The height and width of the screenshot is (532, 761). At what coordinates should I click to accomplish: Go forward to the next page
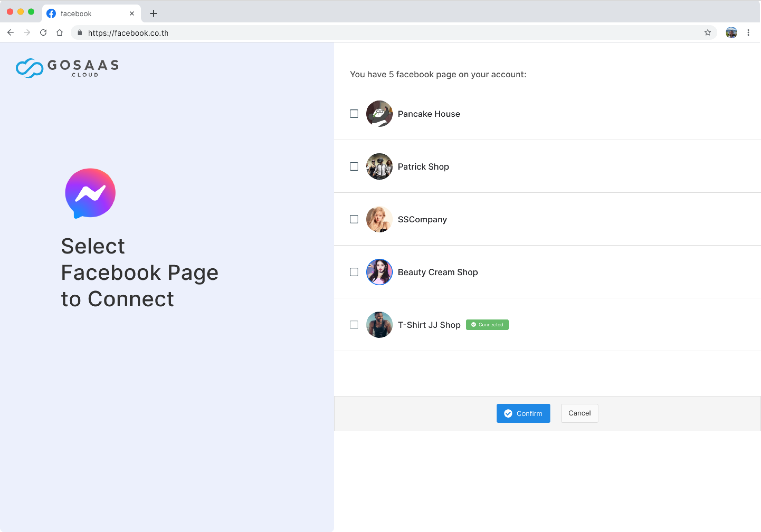(27, 32)
